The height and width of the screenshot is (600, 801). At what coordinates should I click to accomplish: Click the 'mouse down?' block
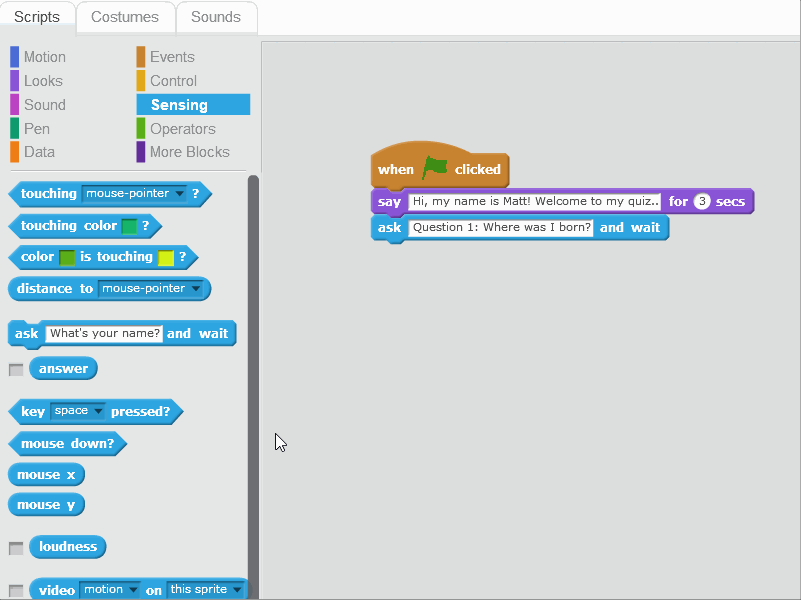(67, 443)
